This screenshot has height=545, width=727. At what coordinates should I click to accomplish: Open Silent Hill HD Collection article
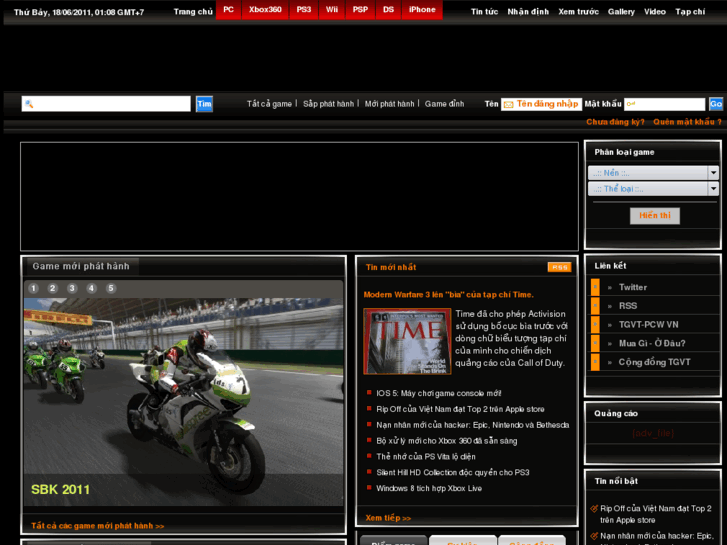tap(453, 472)
